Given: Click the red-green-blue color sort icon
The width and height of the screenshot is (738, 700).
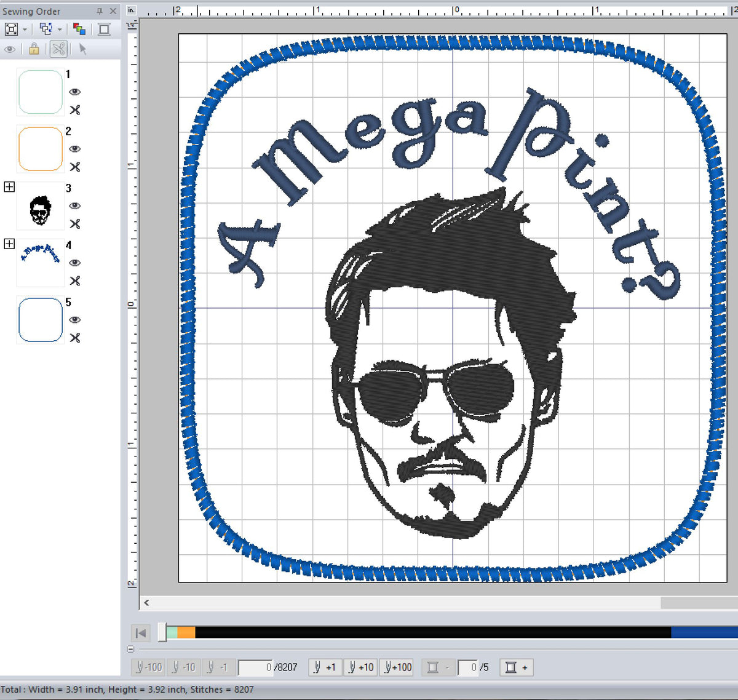Looking at the screenshot, I should (79, 29).
